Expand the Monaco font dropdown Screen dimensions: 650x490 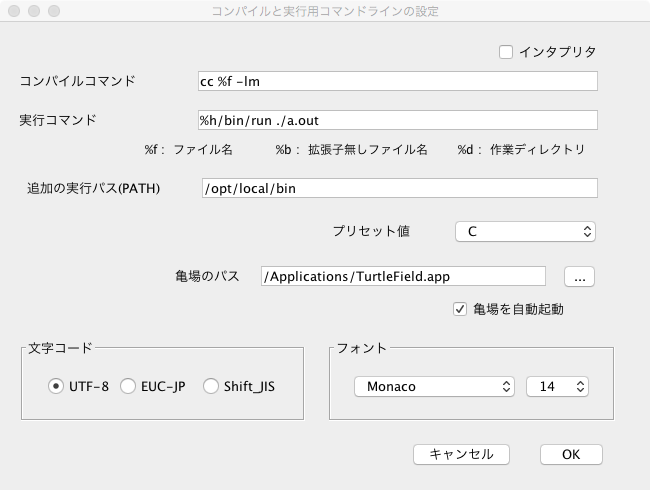click(434, 386)
